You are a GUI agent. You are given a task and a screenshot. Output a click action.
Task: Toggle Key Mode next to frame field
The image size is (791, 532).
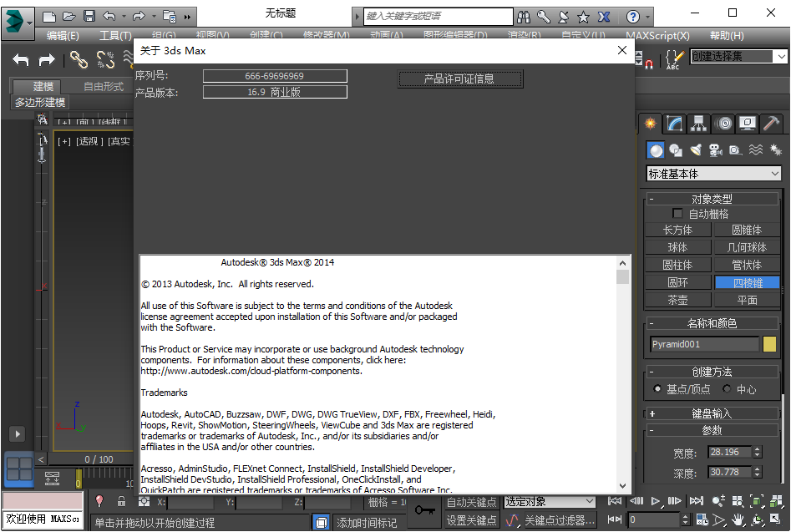click(615, 519)
